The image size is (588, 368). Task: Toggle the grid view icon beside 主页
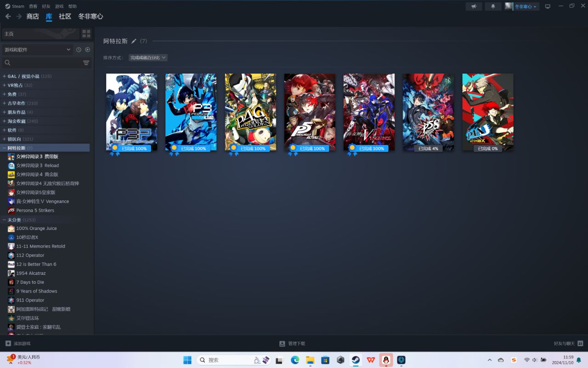point(86,34)
